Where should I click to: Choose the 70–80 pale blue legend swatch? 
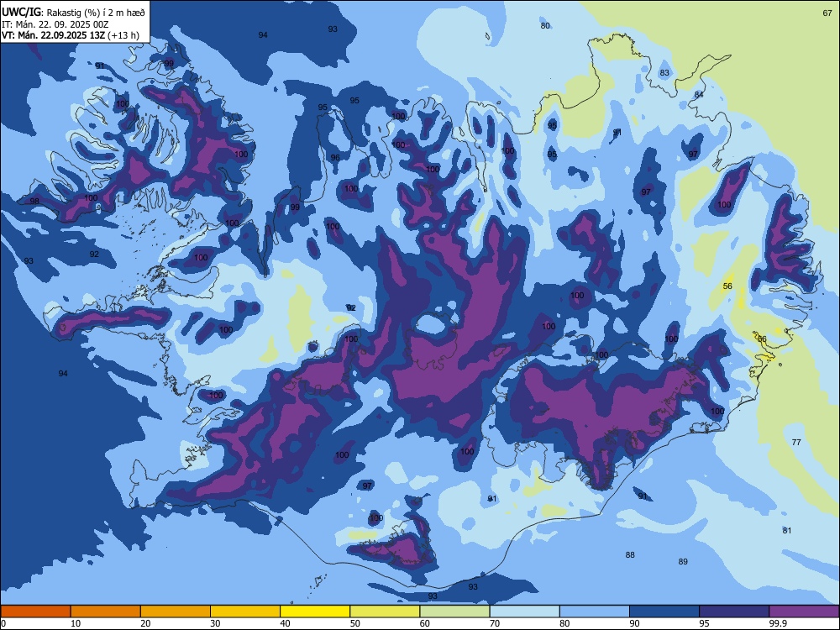point(525,612)
